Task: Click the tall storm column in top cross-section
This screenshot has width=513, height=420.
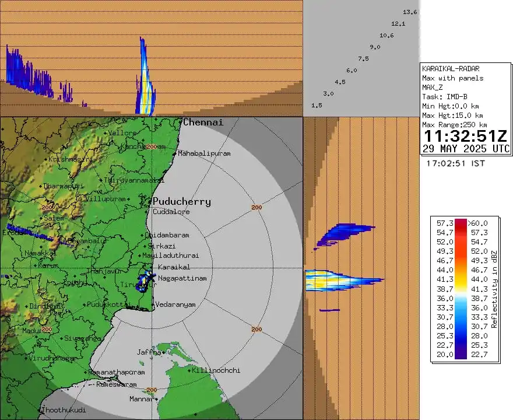Action: coord(146,77)
